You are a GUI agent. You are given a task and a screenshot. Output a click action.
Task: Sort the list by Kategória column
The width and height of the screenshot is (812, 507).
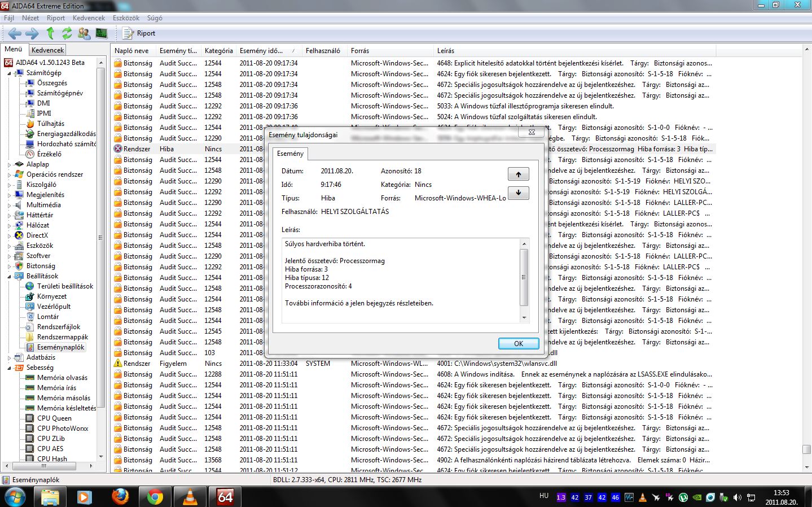click(x=218, y=51)
